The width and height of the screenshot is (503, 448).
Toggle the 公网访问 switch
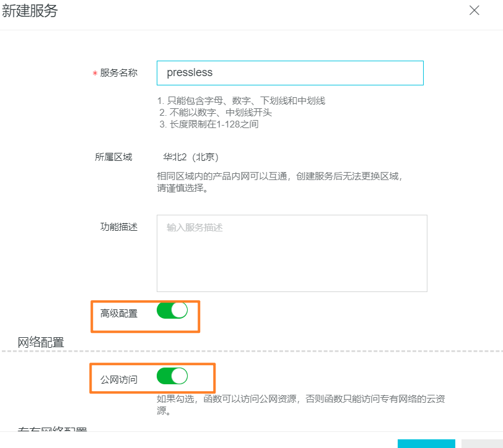pos(172,376)
